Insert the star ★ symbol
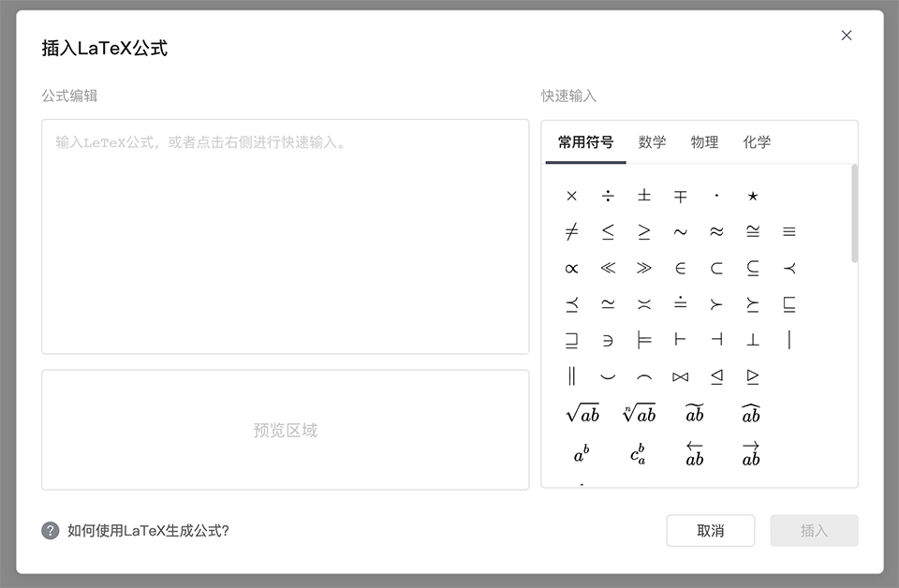 [753, 197]
